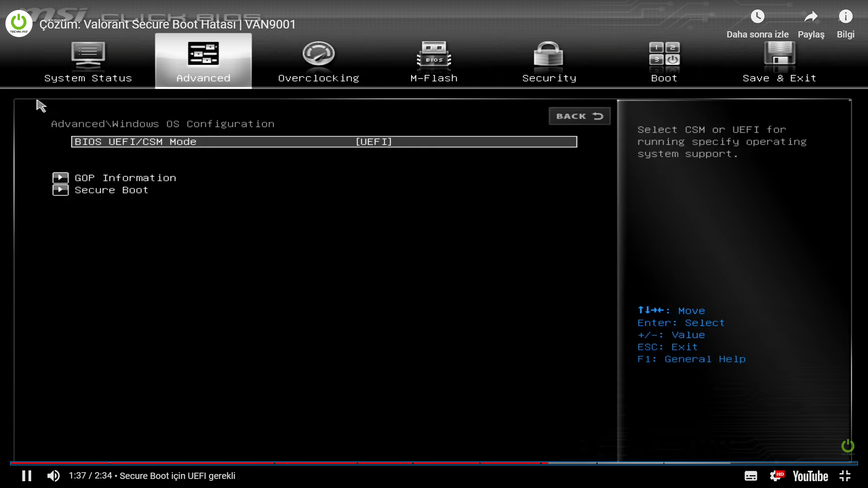The image size is (868, 488).
Task: Exit fullscreen mode
Action: pos(844,476)
